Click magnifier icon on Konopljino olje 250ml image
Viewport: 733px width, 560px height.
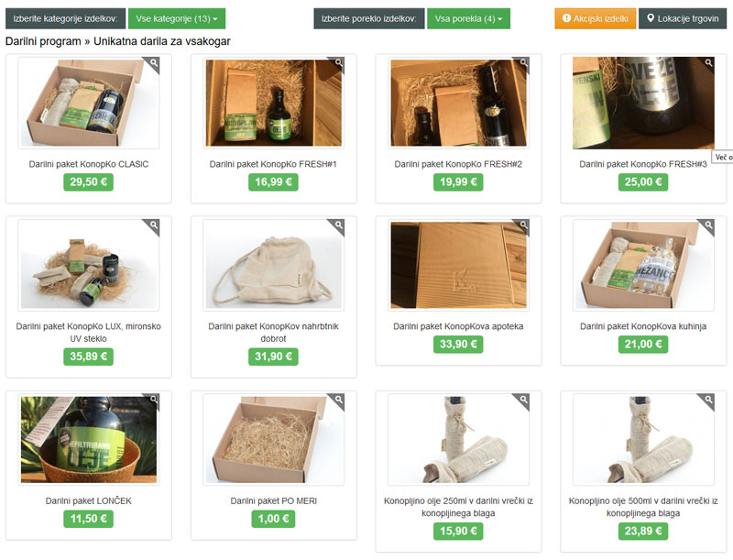point(523,401)
